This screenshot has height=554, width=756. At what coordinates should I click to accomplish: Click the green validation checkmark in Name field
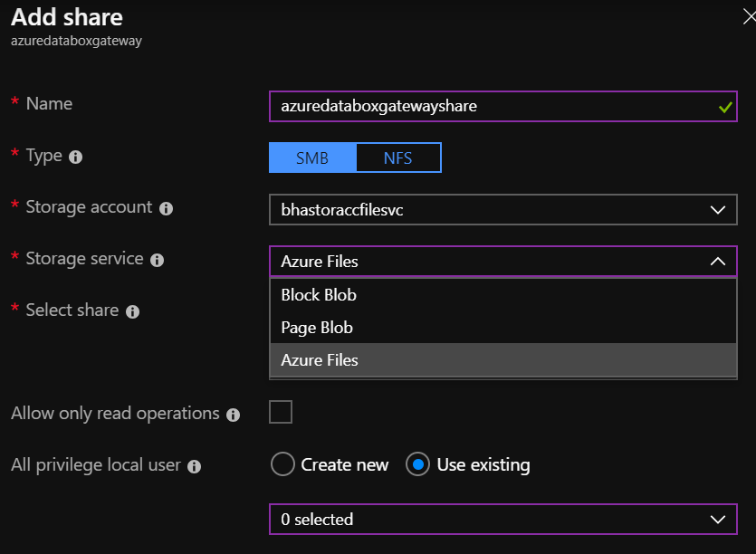click(x=724, y=107)
